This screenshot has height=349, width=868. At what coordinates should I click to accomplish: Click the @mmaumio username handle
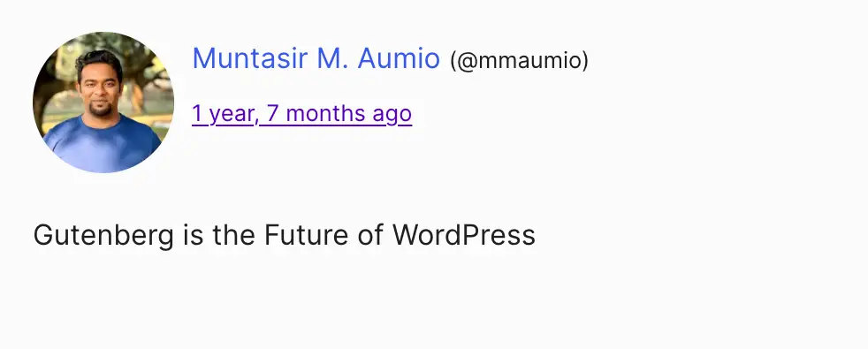[519, 60]
